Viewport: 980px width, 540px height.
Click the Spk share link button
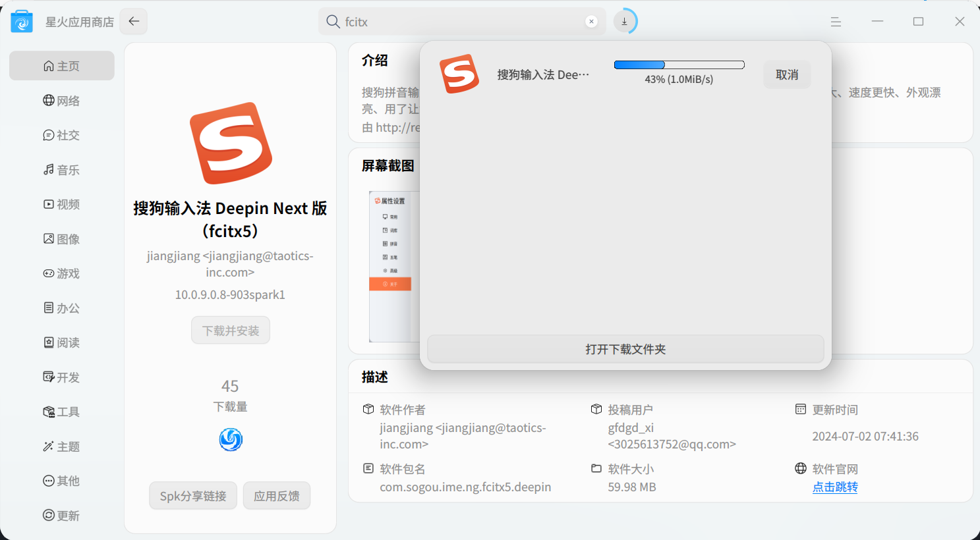193,496
